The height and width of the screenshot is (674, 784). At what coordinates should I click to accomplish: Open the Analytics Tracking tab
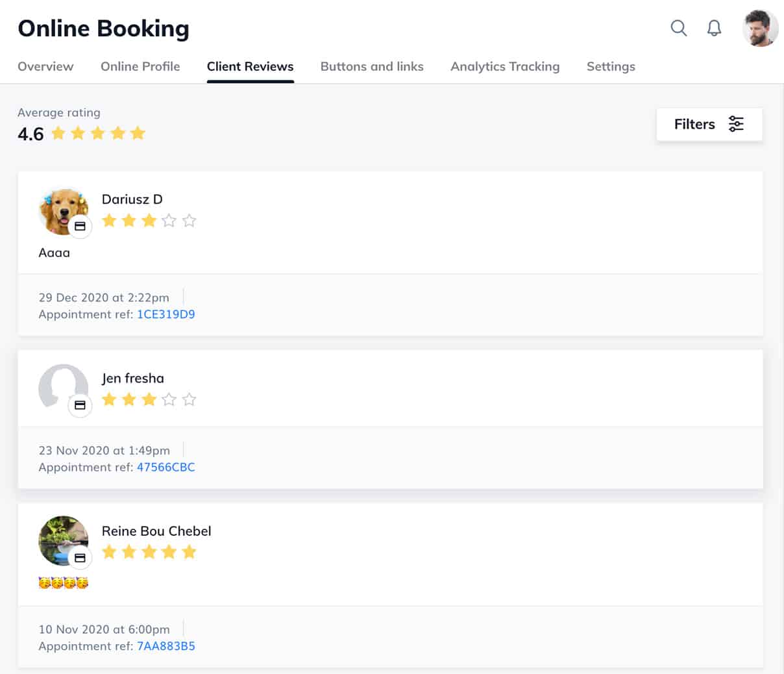pyautogui.click(x=505, y=66)
